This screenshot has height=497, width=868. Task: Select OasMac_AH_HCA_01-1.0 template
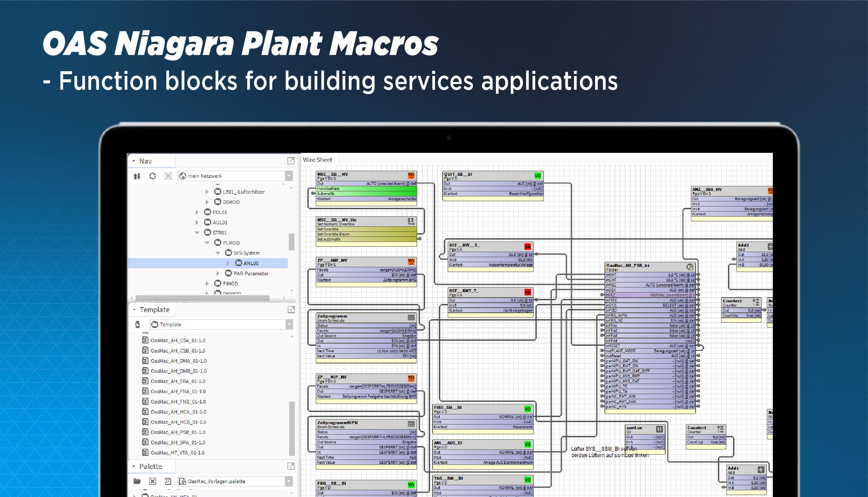coord(178,412)
